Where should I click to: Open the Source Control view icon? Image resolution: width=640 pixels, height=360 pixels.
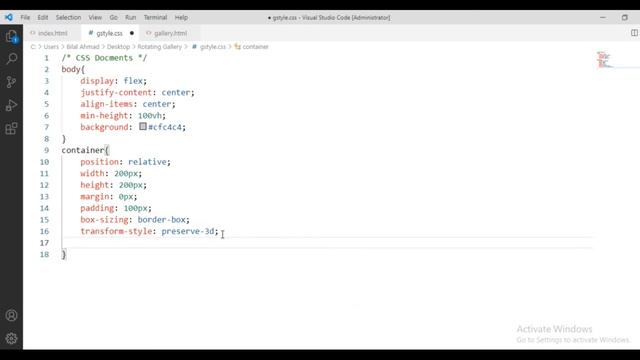click(x=11, y=82)
